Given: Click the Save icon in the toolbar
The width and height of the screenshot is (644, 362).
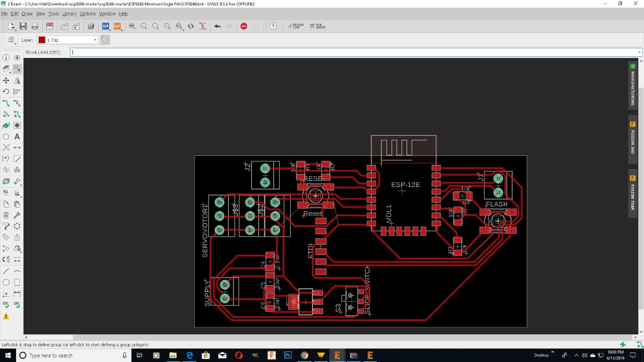Looking at the screenshot, I should (x=23, y=26).
